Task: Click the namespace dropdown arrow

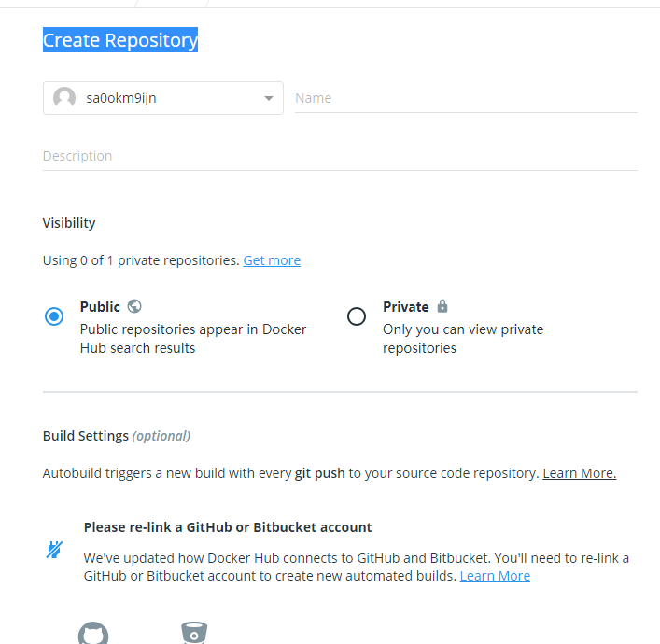Action: click(x=269, y=98)
